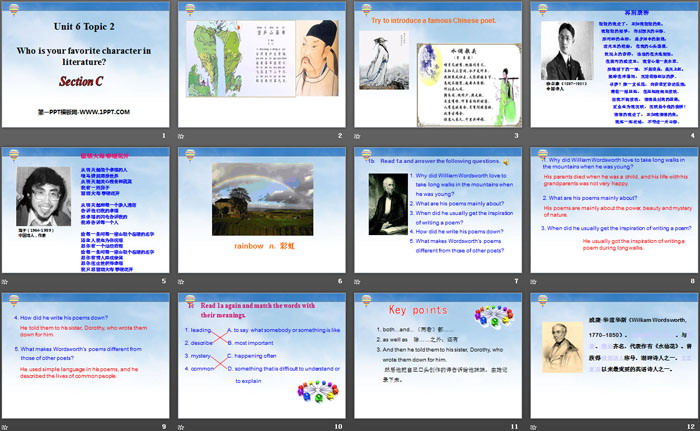Click the slide number label '7'
Image resolution: width=700 pixels, height=431 pixels.
coord(517,281)
